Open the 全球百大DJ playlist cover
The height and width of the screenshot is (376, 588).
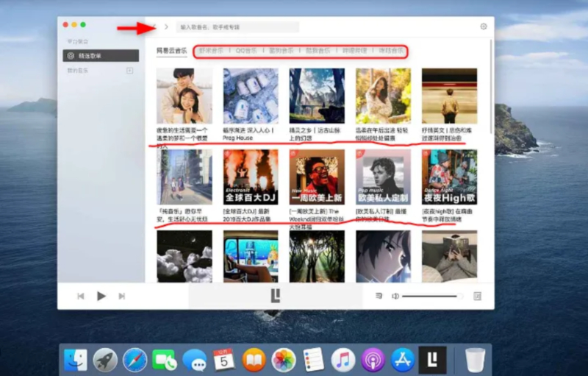click(251, 177)
